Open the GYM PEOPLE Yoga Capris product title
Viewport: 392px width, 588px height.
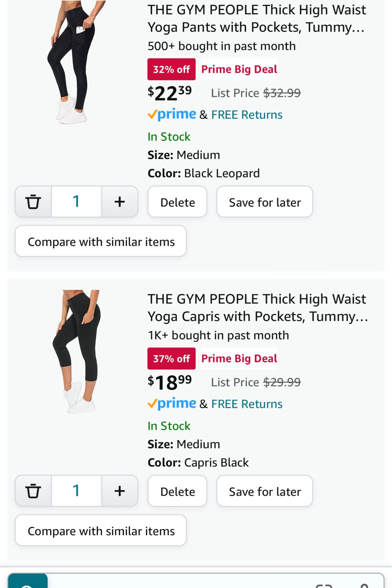[x=257, y=308]
